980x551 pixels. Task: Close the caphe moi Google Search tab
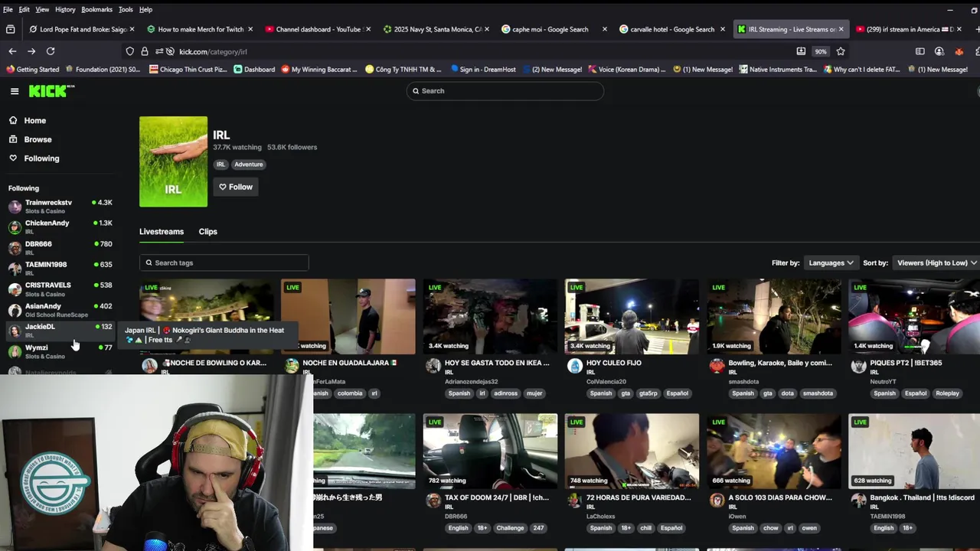(605, 29)
